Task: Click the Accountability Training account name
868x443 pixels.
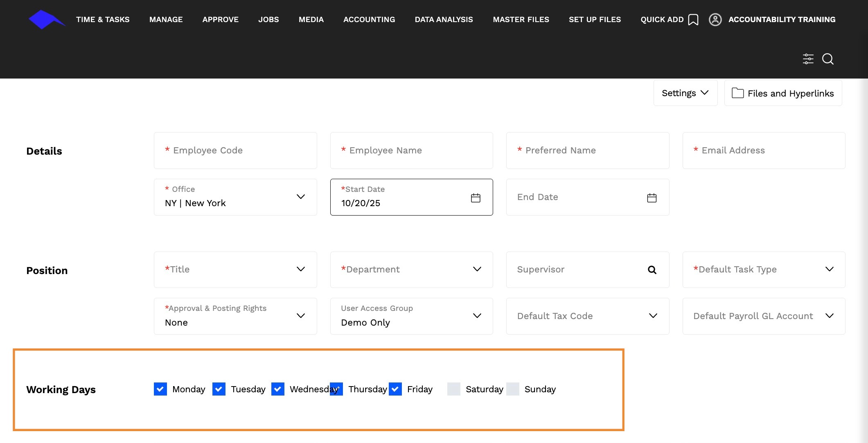Action: [782, 20]
